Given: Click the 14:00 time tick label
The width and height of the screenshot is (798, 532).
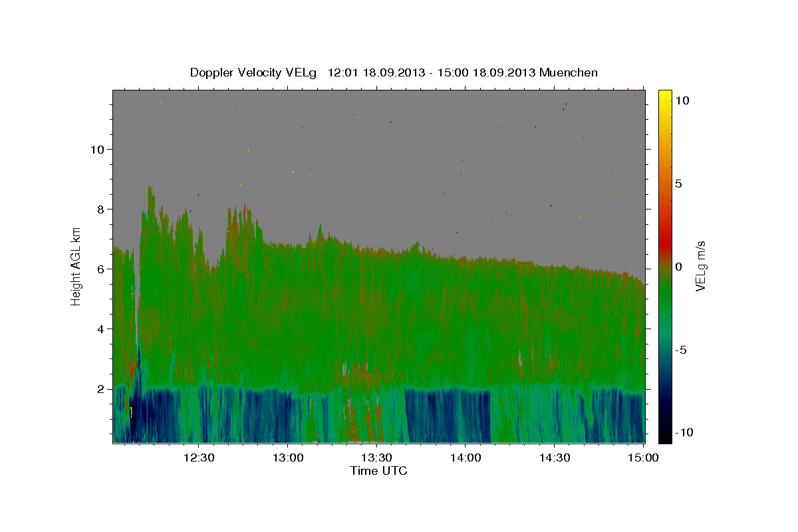Looking at the screenshot, I should (465, 458).
